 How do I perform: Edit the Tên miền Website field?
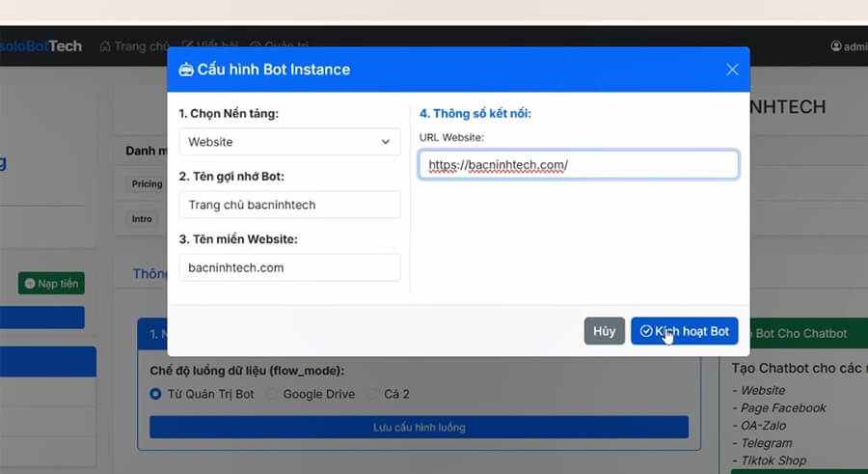pos(289,267)
